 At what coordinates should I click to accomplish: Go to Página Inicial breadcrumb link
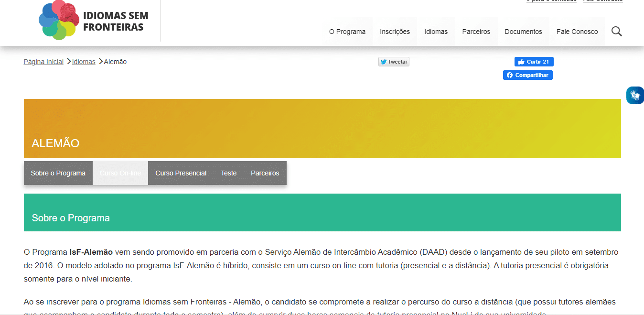[x=43, y=62]
